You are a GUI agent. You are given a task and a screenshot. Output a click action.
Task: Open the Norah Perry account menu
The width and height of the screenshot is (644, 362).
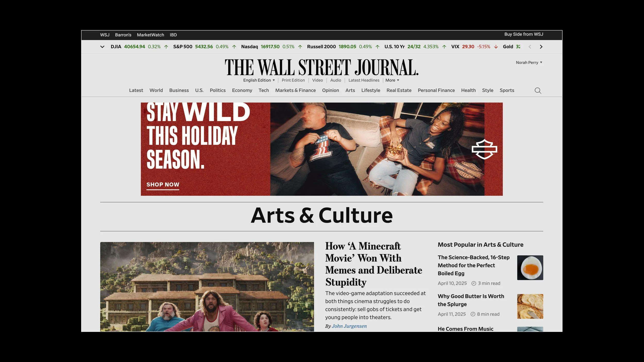click(529, 63)
